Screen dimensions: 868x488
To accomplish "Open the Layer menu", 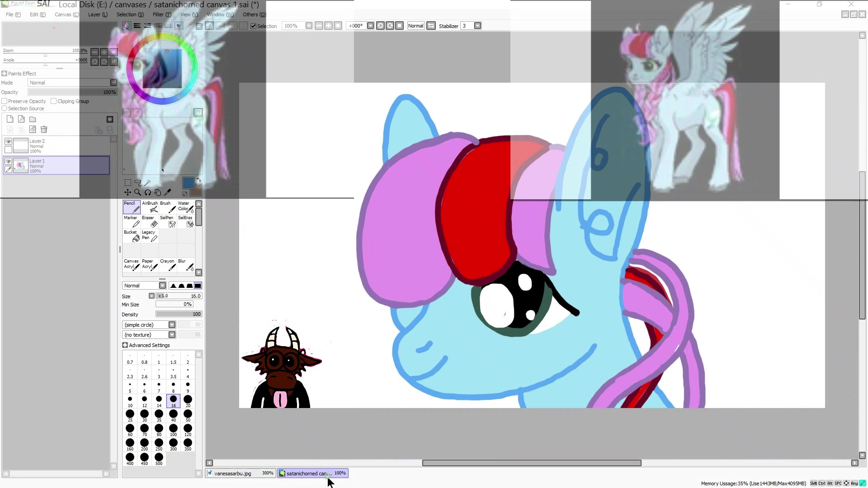I will pyautogui.click(x=98, y=14).
